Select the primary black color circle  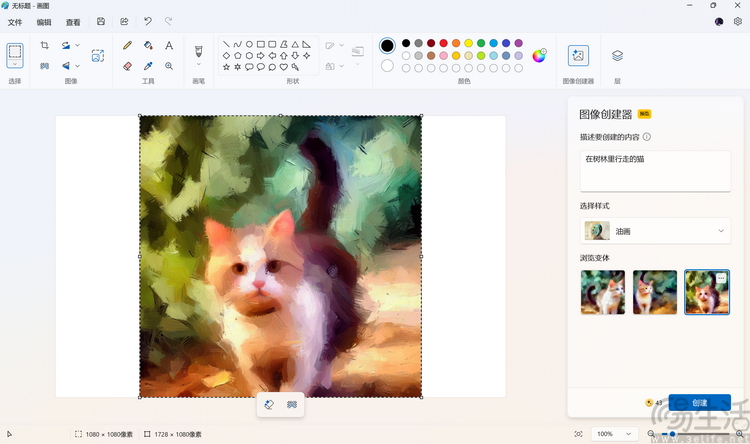387,45
